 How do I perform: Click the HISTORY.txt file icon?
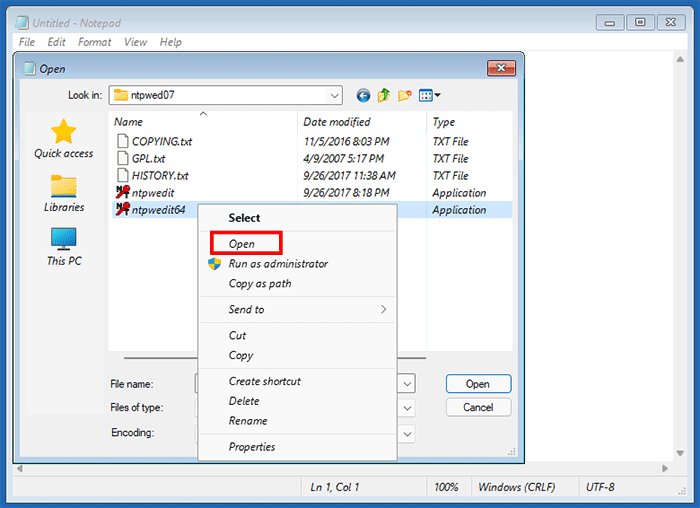coord(122,175)
